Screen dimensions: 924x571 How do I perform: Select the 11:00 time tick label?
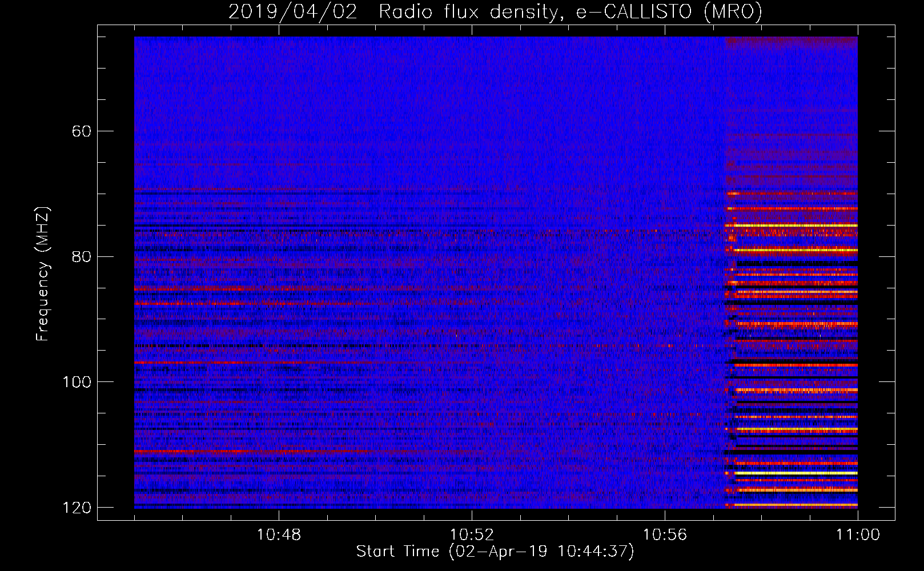(858, 535)
